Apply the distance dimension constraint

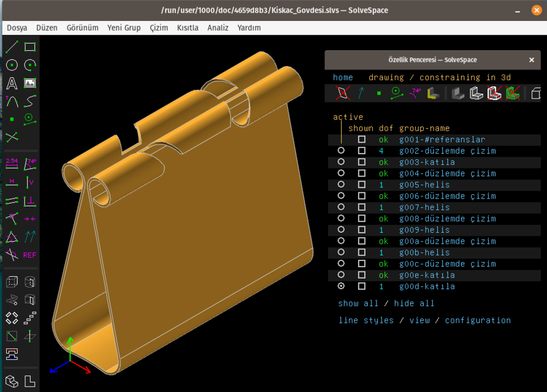[11, 164]
